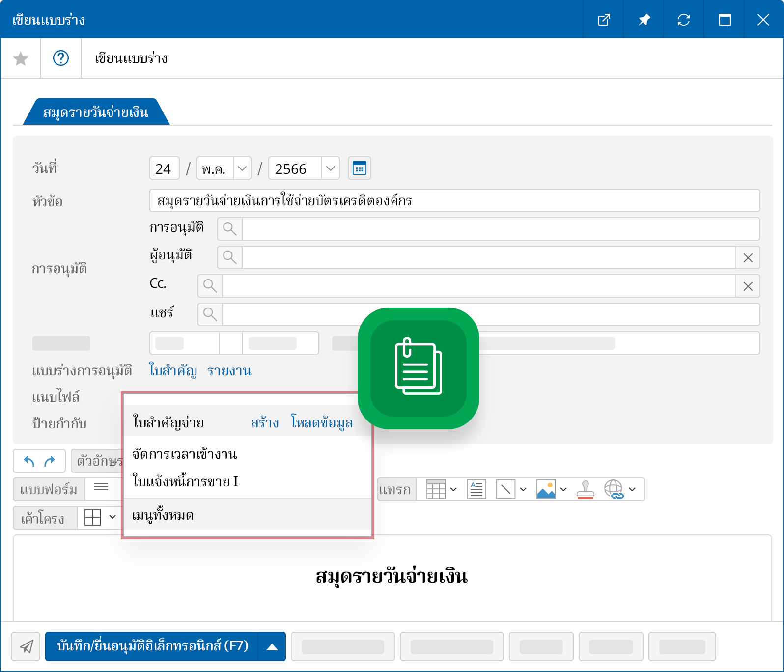784x672 pixels.
Task: Redo the last edit
Action: [50, 461]
